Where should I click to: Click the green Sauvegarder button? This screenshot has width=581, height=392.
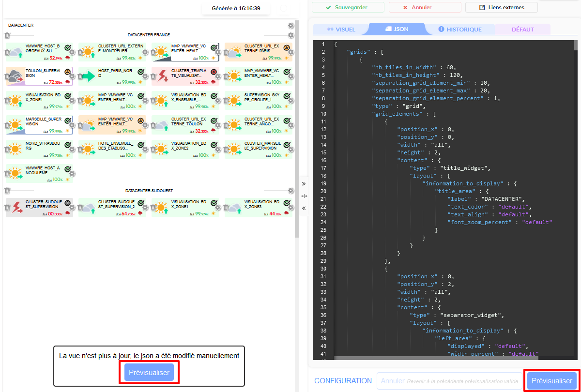click(x=348, y=7)
